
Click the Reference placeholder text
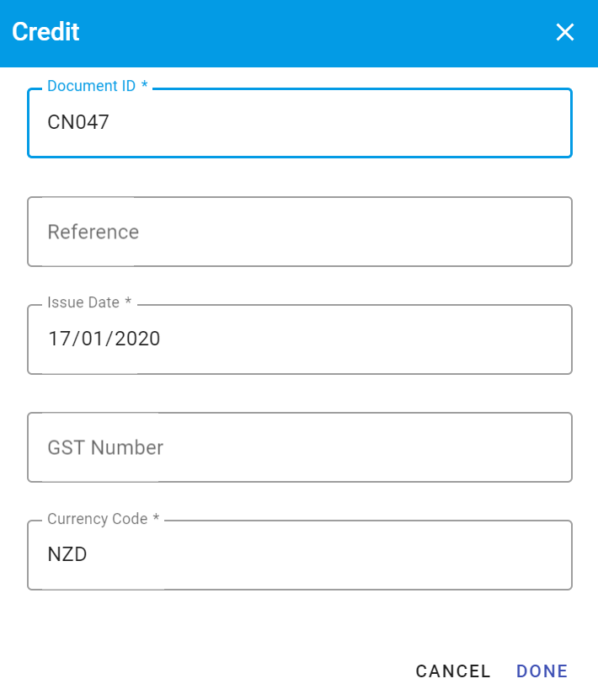pos(93,232)
